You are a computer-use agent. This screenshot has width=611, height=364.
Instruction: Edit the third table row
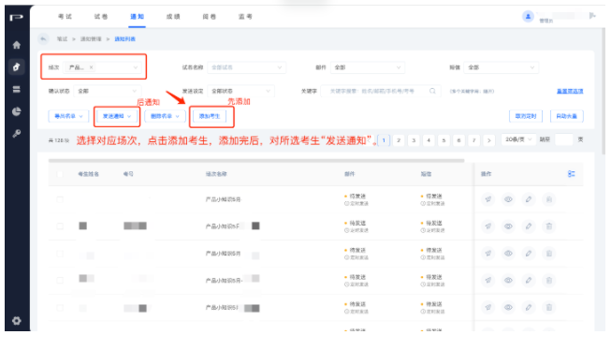tap(529, 254)
